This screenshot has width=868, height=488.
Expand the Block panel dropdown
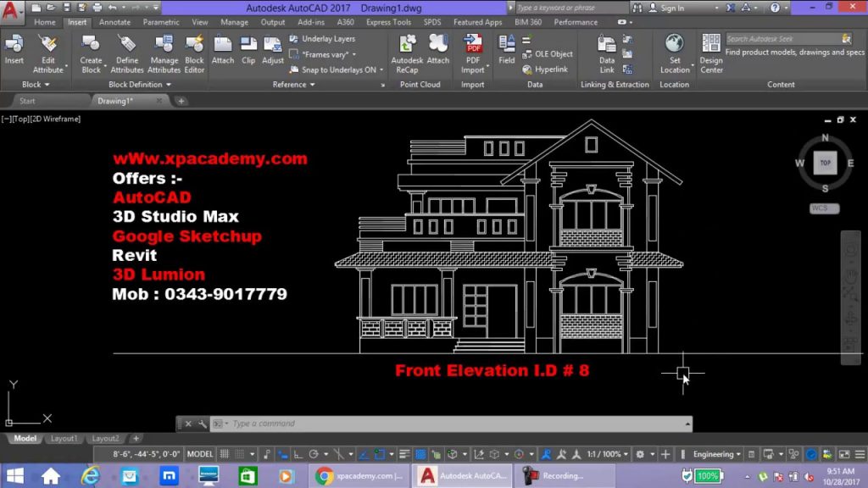[x=36, y=85]
